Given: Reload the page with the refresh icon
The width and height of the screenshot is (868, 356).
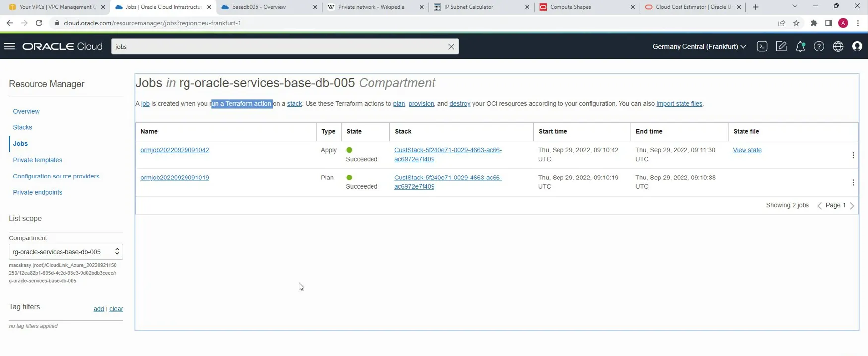Looking at the screenshot, I should coord(39,23).
